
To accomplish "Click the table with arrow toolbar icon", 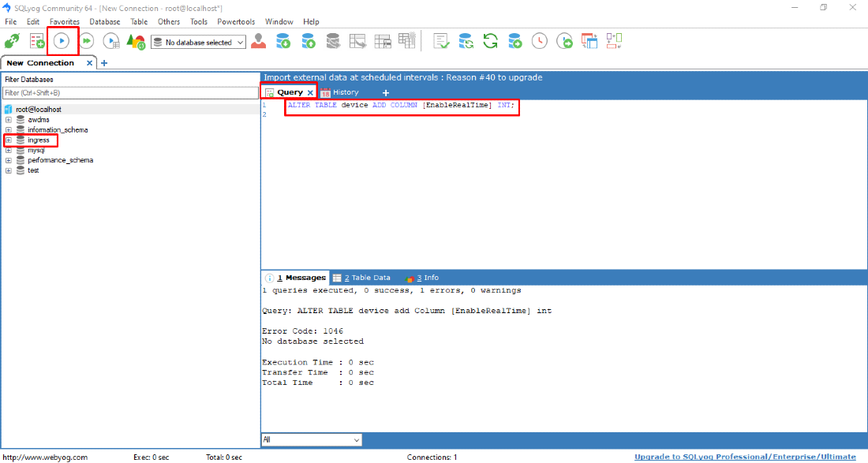I will coord(357,41).
